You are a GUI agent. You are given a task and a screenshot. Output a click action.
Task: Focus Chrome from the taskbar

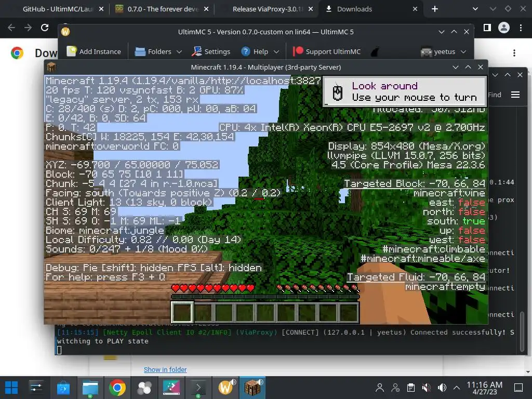coord(117,388)
